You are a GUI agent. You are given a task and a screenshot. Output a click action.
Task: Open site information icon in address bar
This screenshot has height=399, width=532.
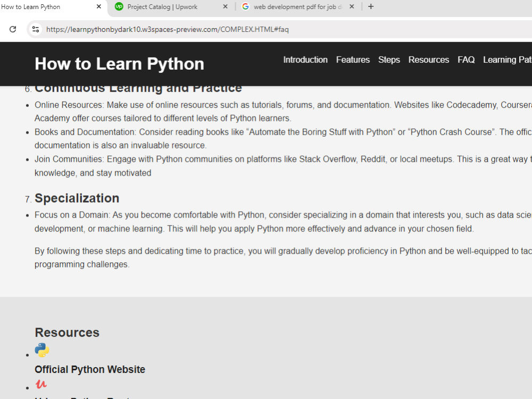tap(36, 29)
